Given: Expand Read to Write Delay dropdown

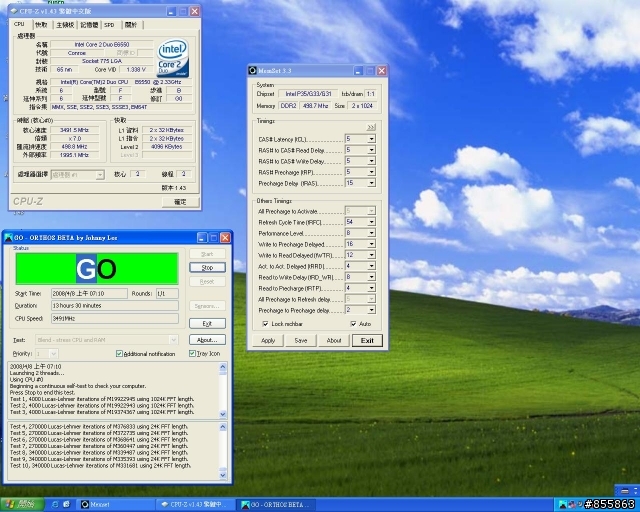Looking at the screenshot, I should coord(371,277).
